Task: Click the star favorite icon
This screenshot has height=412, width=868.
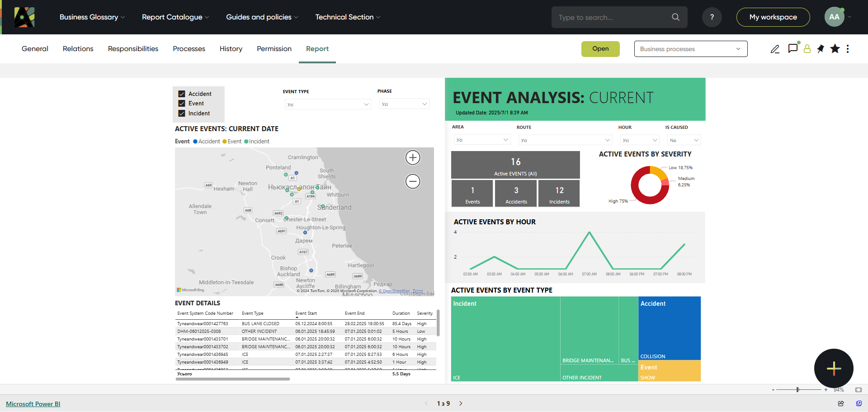Action: pos(835,49)
